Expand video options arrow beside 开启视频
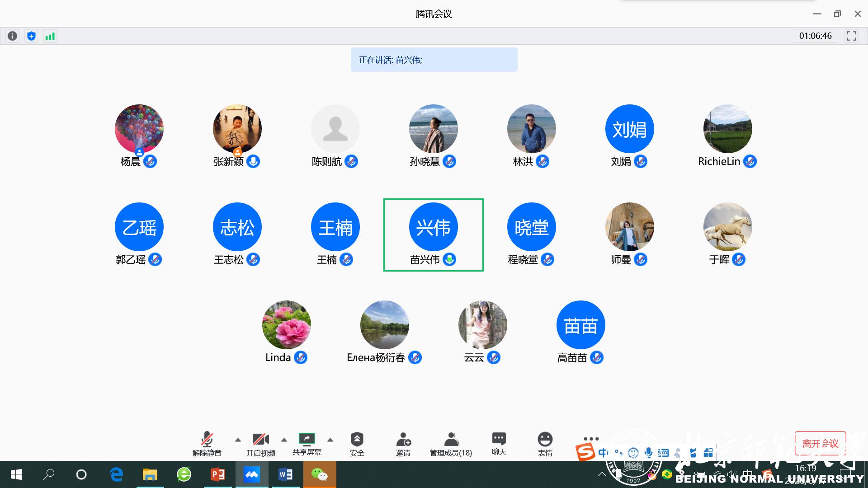The width and height of the screenshot is (868, 488). (284, 440)
